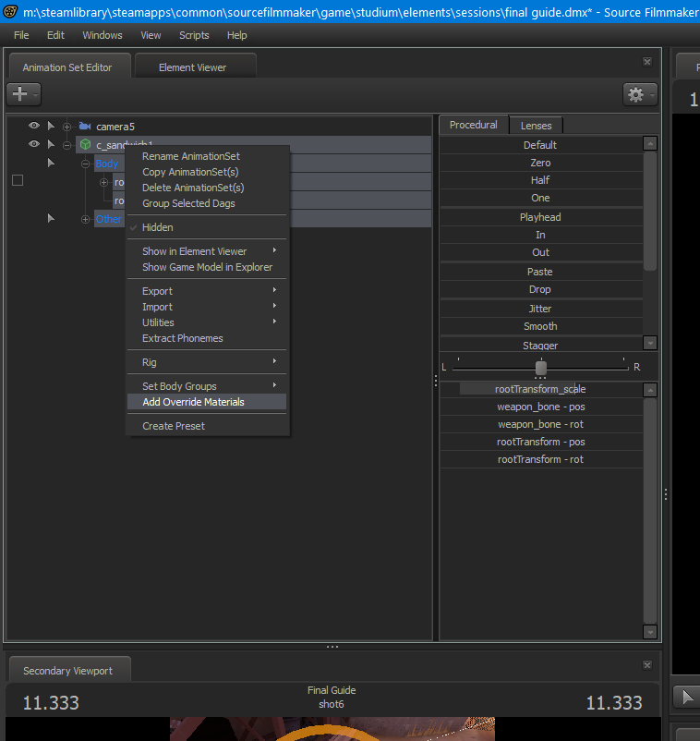Select the Animation Set Editor tab
Viewport: 700px width, 741px height.
pos(68,67)
